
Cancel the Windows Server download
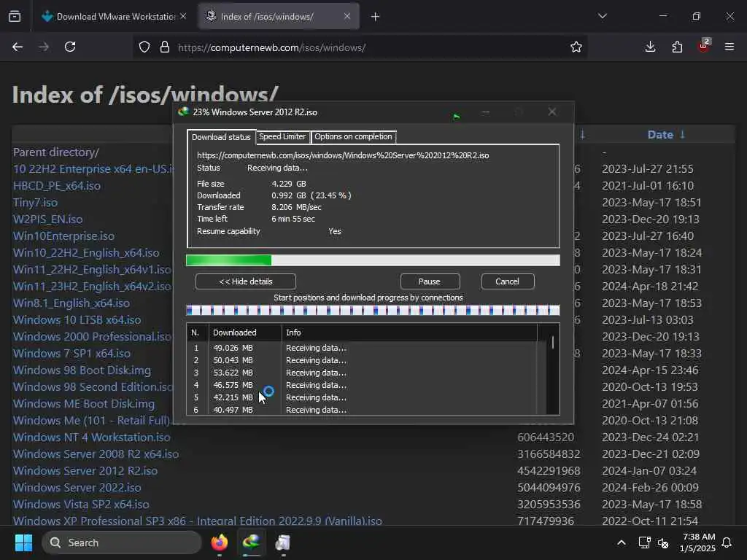coord(508,281)
